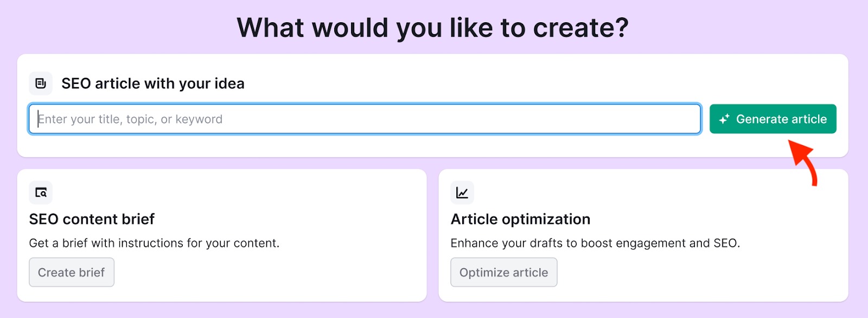868x318 pixels.
Task: Click the SEO content brief card title
Action: coord(92,219)
